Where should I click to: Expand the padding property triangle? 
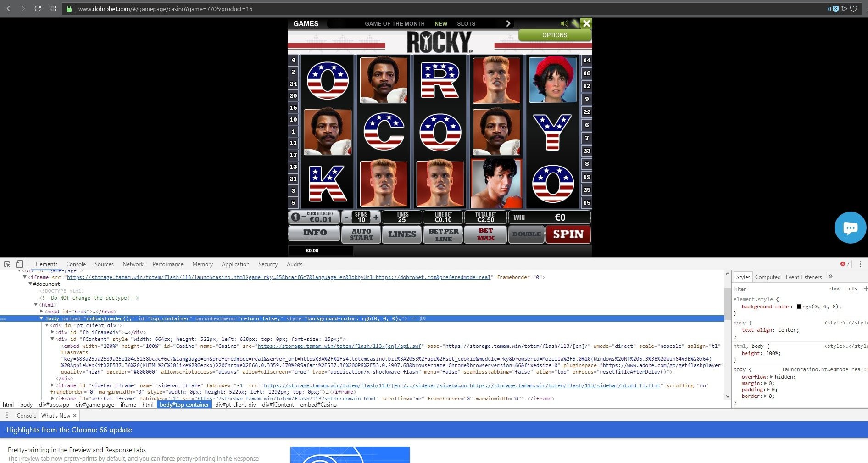768,390
